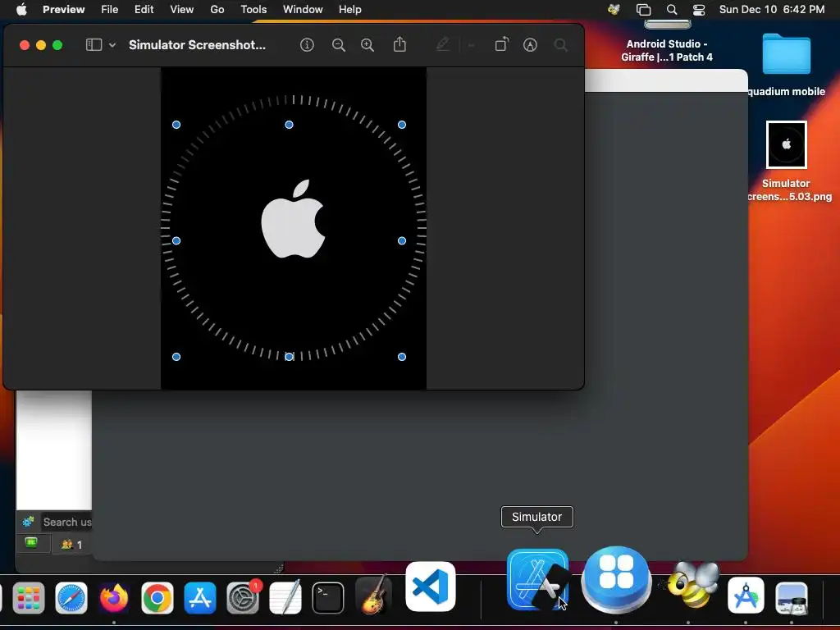Screen dimensions: 840x630
Task: Open the Share menu in Preview
Action: pos(399,44)
